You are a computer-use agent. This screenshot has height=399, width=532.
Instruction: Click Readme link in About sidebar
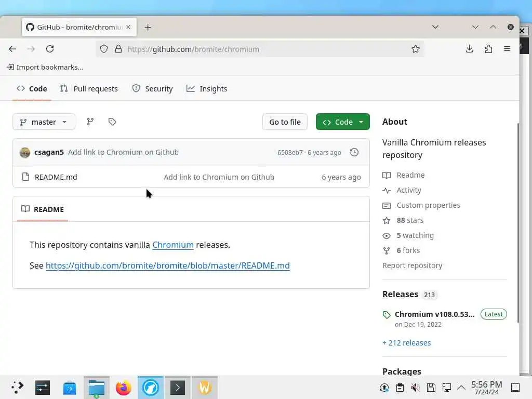pos(410,175)
